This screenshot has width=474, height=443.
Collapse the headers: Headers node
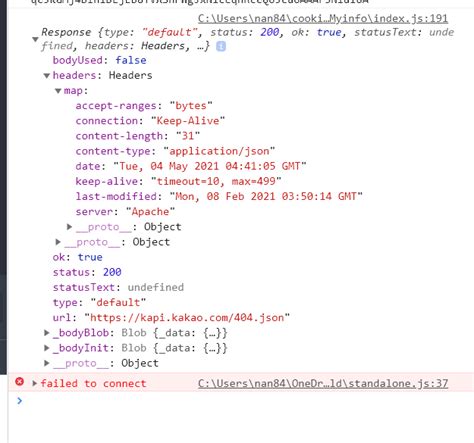pyautogui.click(x=47, y=76)
